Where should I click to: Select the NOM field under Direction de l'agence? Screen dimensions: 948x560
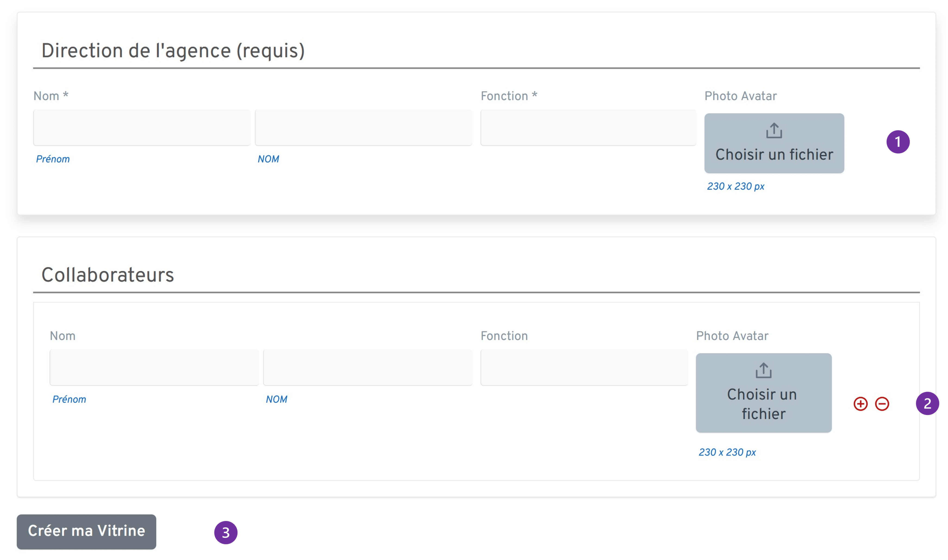(x=363, y=127)
